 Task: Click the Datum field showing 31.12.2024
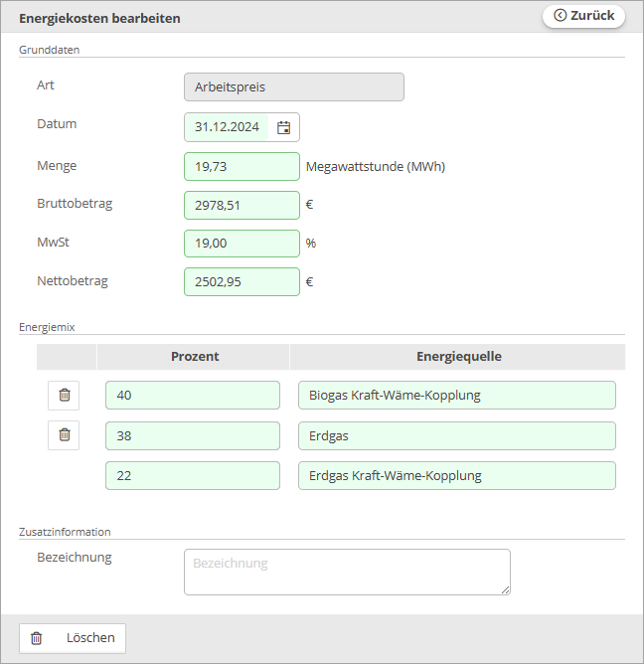pos(229,127)
